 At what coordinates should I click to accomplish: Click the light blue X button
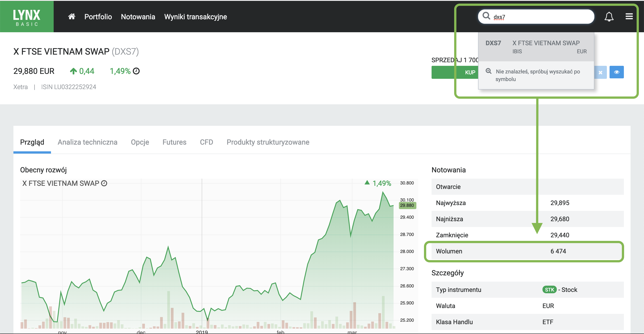(600, 73)
